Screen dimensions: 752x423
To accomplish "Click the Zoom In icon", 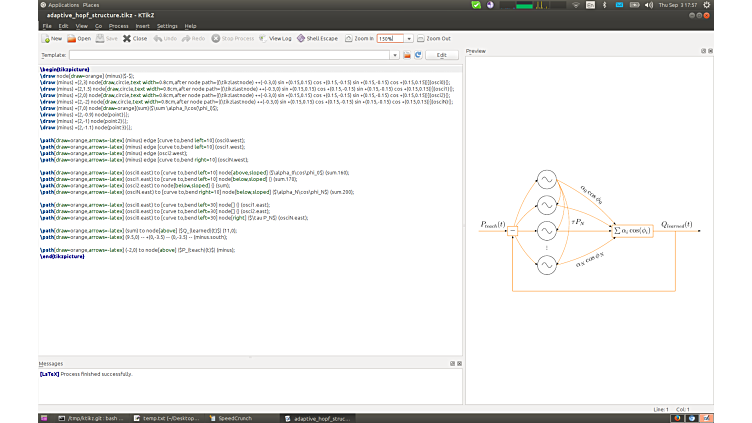I will [347, 38].
